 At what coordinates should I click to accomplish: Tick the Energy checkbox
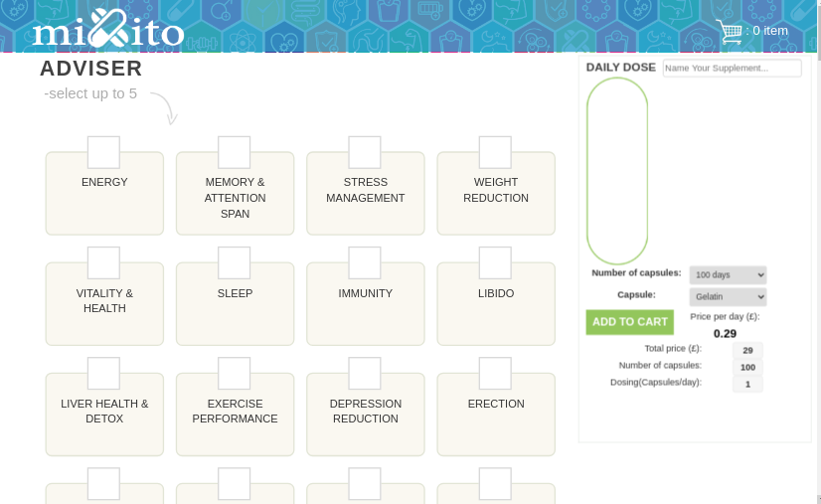pyautogui.click(x=103, y=152)
